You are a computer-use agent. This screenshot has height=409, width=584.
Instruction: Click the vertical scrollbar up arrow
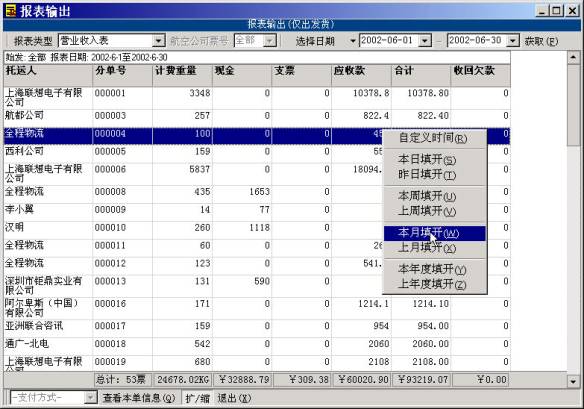pos(573,57)
